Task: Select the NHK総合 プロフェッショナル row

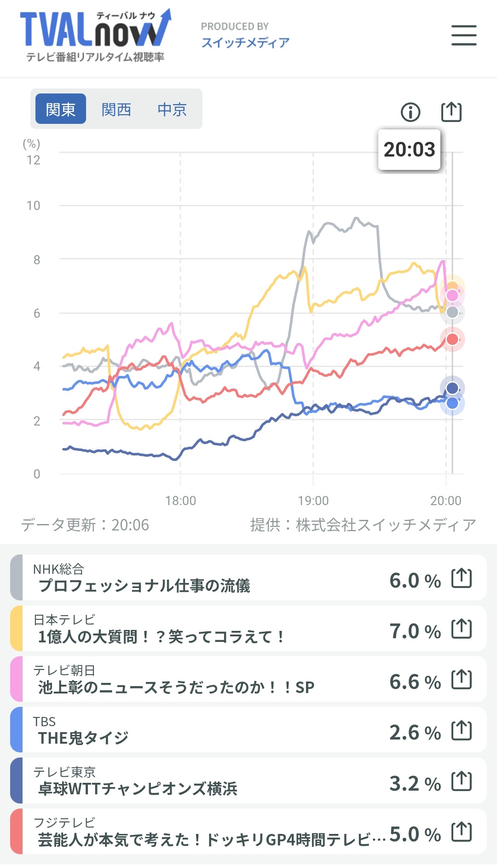Action: [x=248, y=577]
